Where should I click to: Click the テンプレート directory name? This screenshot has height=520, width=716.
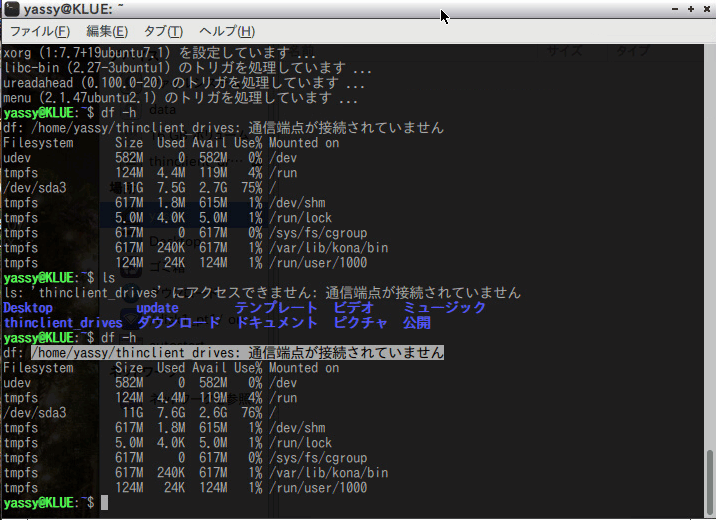276,308
